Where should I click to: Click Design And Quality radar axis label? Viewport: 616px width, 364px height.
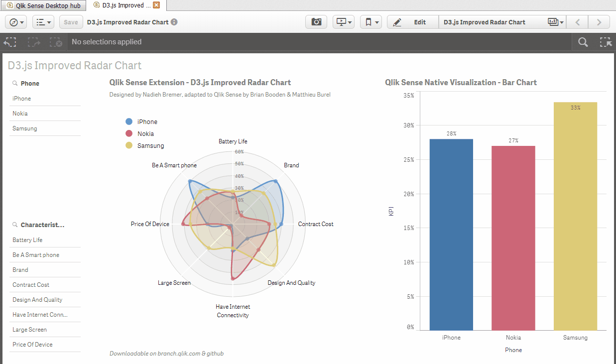[291, 283]
